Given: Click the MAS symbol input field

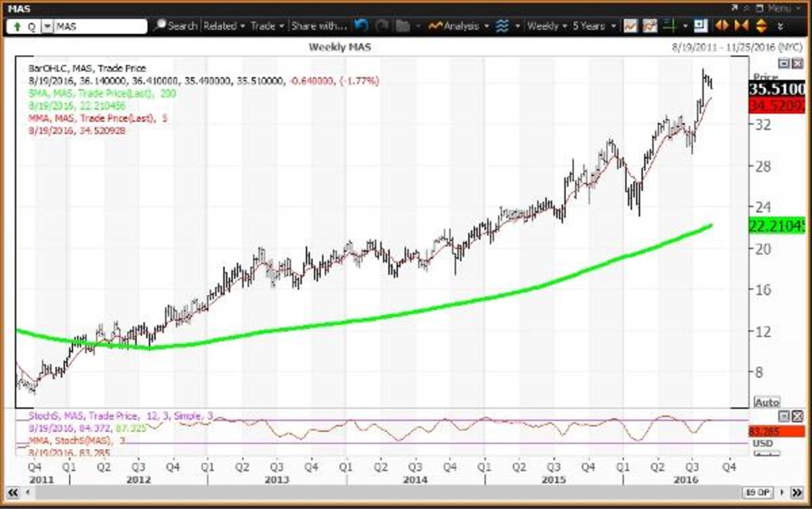Looking at the screenshot, I should [x=100, y=26].
